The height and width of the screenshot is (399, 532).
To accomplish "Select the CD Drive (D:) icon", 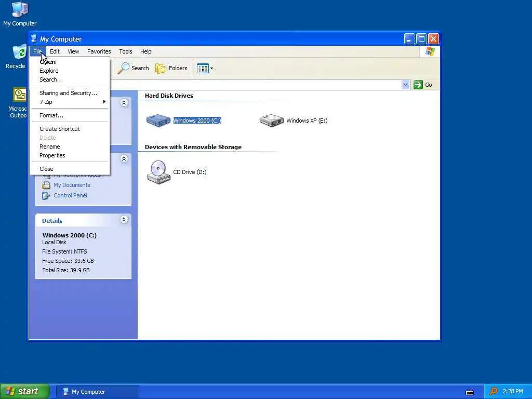I will pos(158,172).
